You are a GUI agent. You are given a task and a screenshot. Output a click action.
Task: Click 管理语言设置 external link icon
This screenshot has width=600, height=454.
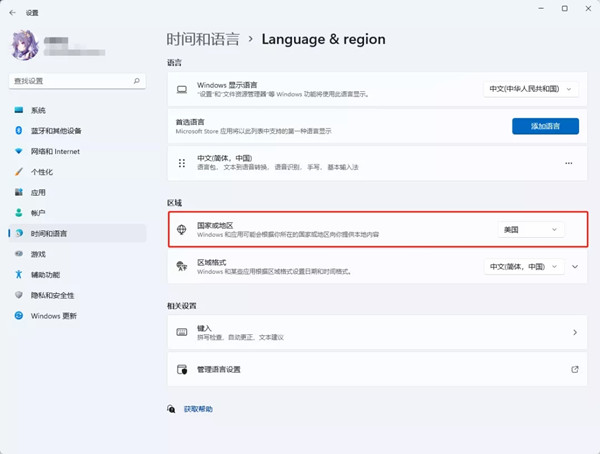click(x=575, y=369)
